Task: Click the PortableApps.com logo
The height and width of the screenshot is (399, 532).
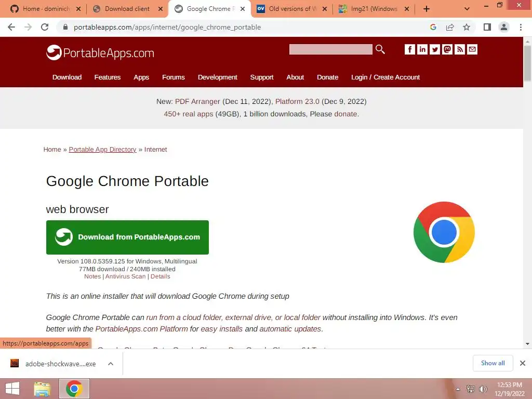Action: pos(100,52)
